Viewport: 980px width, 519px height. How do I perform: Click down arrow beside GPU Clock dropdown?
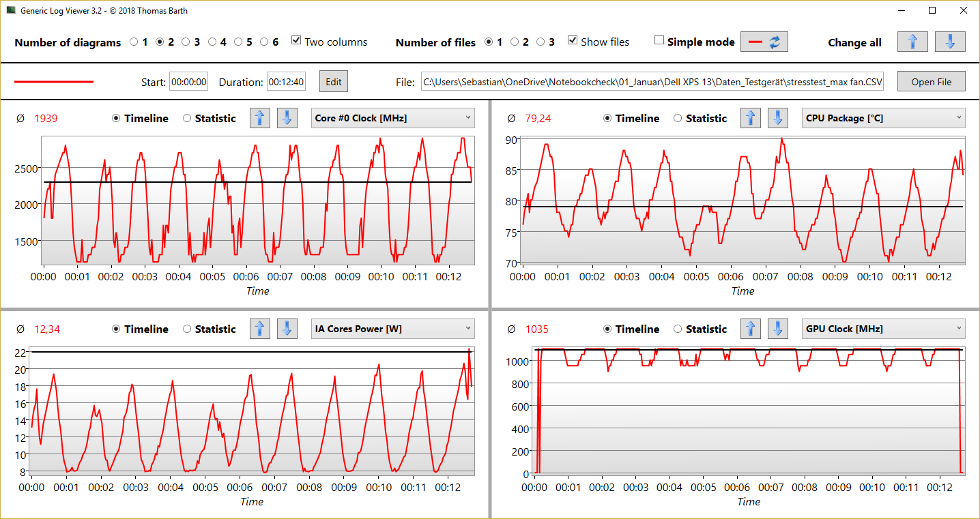click(777, 329)
